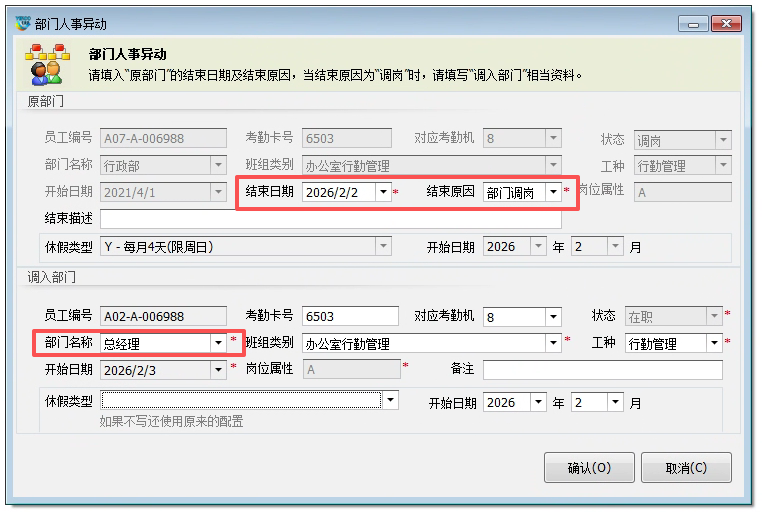This screenshot has width=762, height=512.
Task: Click the 结束日期 field value 2026/2/2
Action: click(x=339, y=192)
